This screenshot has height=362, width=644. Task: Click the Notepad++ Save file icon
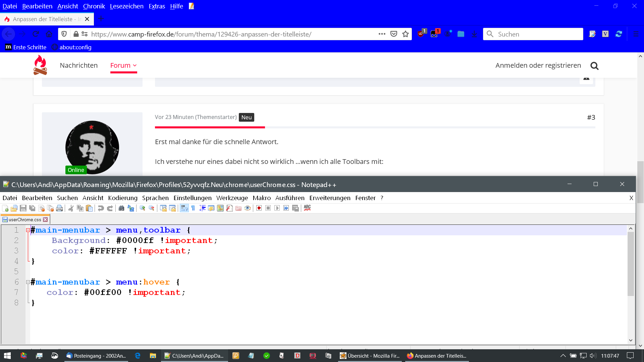(23, 208)
